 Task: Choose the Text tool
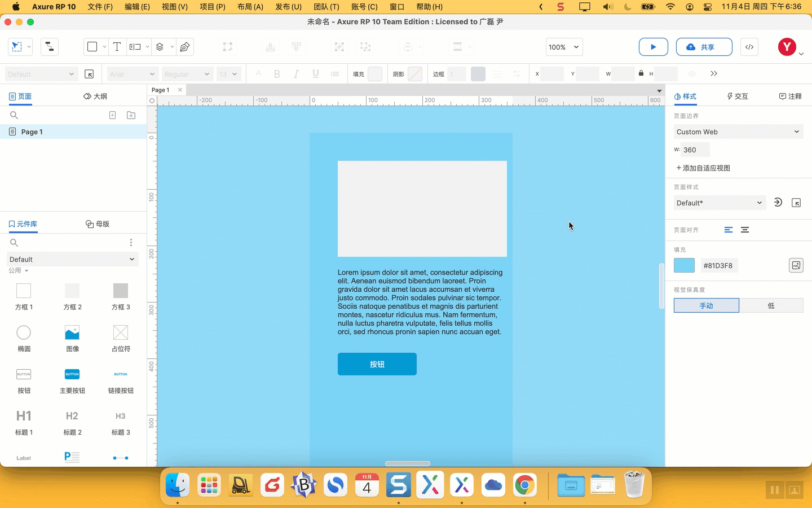[117, 47]
